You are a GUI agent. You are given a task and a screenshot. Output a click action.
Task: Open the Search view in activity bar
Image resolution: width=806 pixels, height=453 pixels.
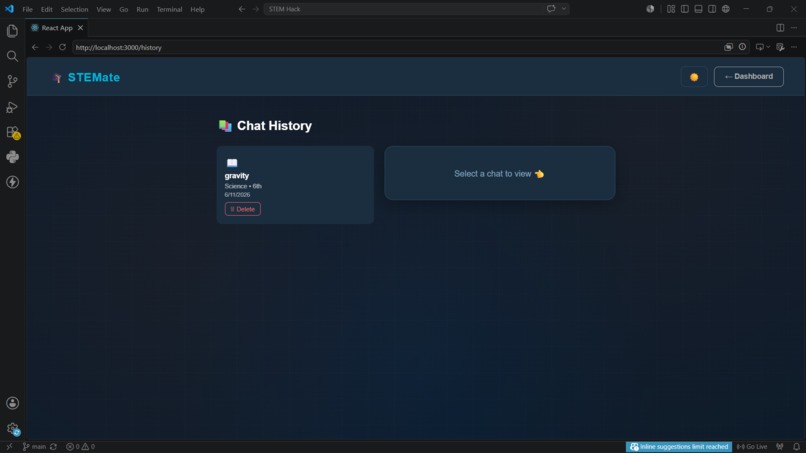12,56
